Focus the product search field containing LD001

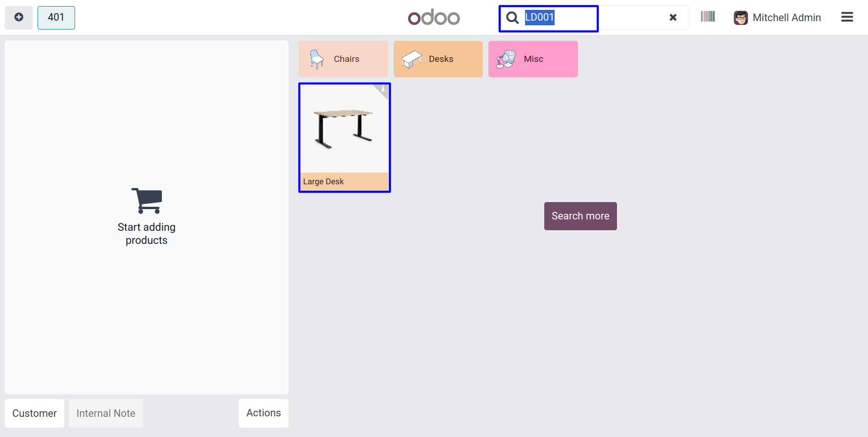[x=586, y=18]
